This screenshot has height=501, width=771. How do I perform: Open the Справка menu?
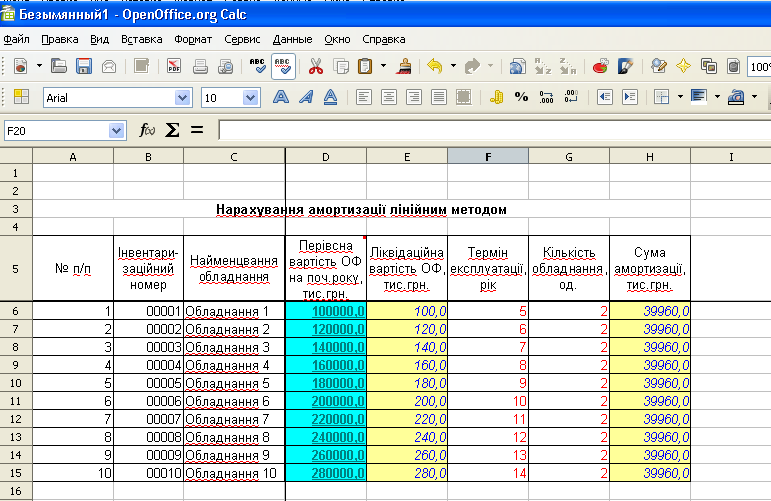coord(384,39)
